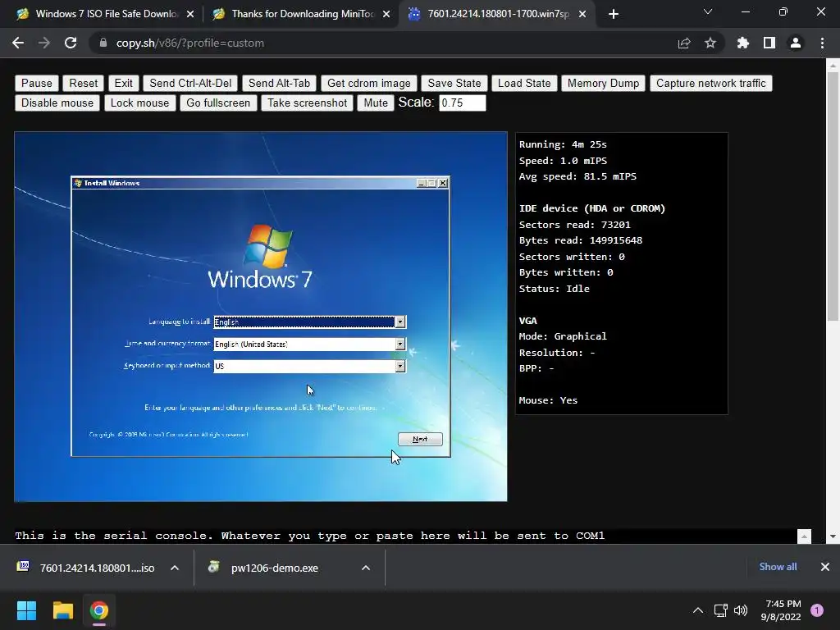Load a saved state

pyautogui.click(x=524, y=83)
